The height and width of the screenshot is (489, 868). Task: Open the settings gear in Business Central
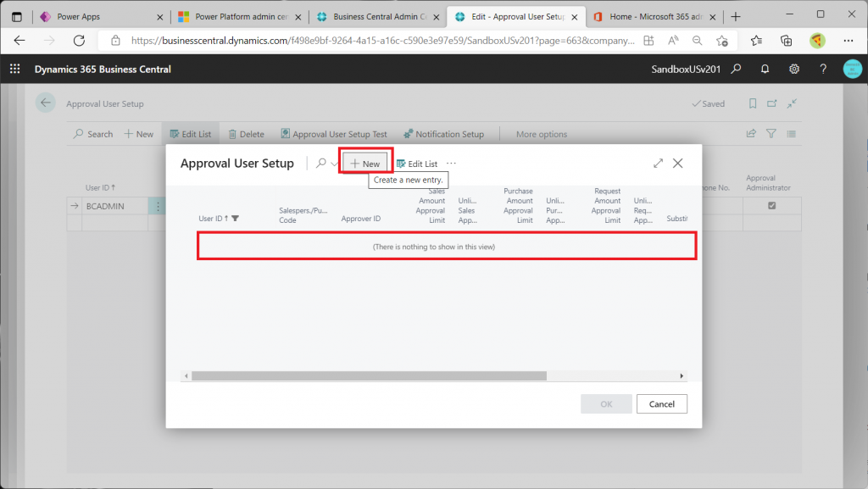click(x=793, y=69)
